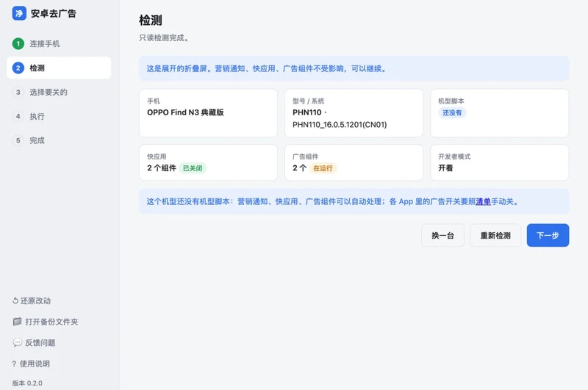The height and width of the screenshot is (390, 588).
Task: Click 还原改动 in the sidebar
Action: 32,301
